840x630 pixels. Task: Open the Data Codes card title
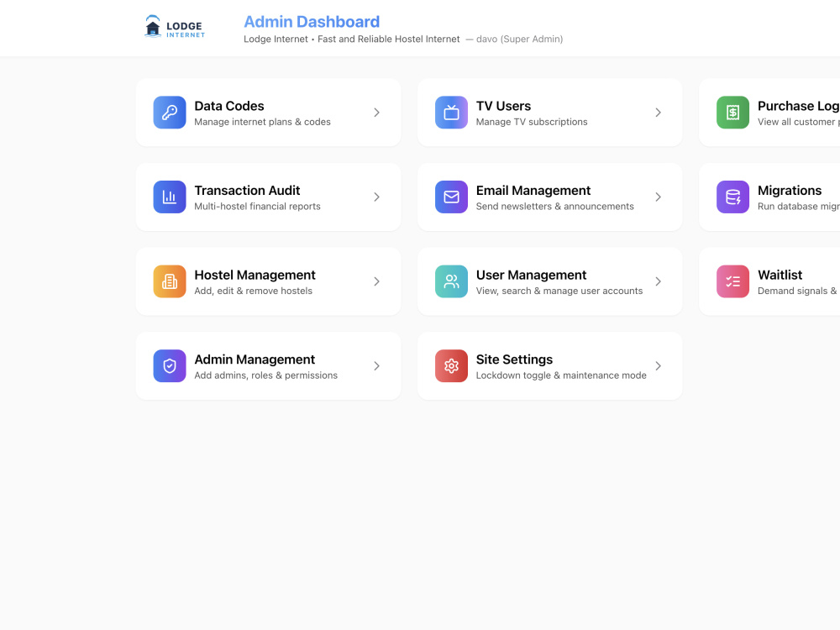pyautogui.click(x=229, y=106)
